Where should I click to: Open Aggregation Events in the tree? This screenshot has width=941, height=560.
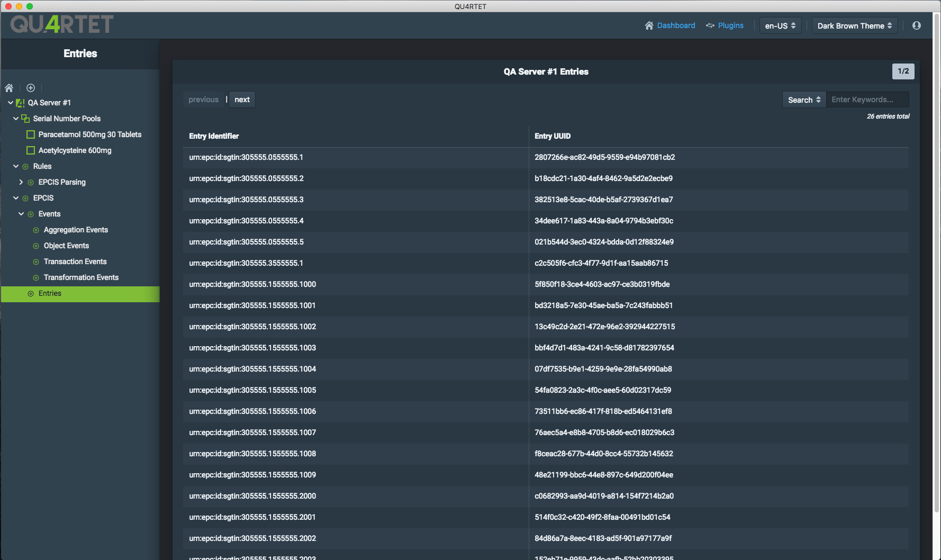coord(76,230)
